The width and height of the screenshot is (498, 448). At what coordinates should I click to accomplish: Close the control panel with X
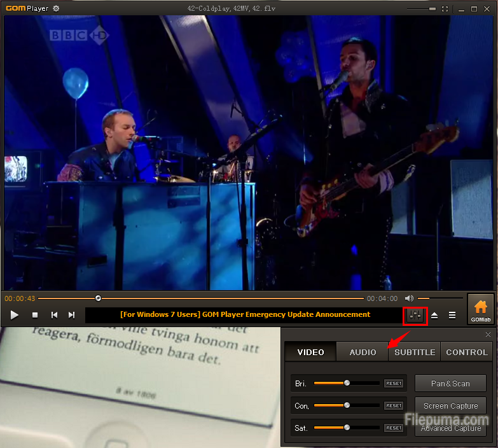pos(488,335)
